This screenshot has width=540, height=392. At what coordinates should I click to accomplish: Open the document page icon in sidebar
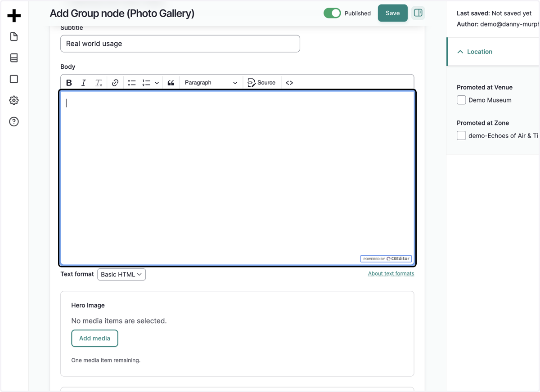14,36
